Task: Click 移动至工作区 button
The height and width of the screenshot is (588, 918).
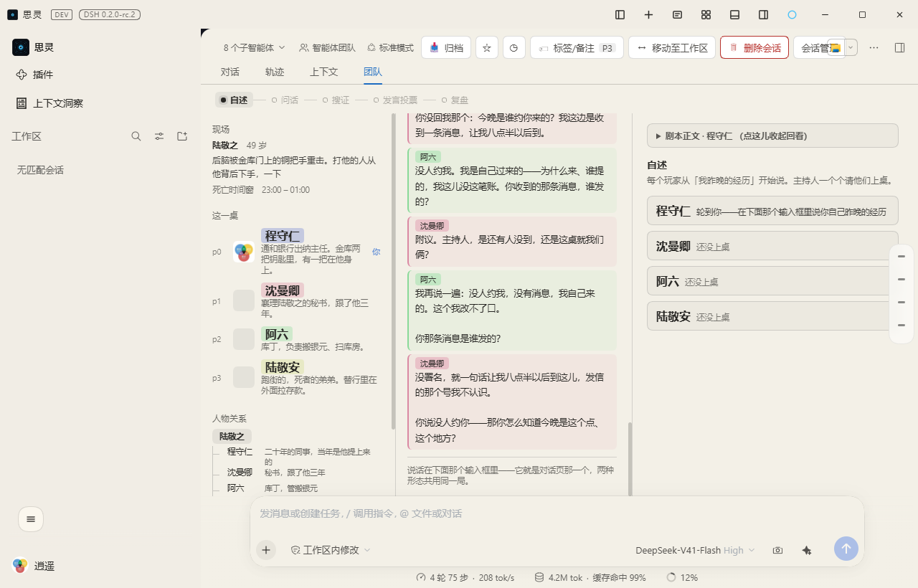Action: coord(672,48)
